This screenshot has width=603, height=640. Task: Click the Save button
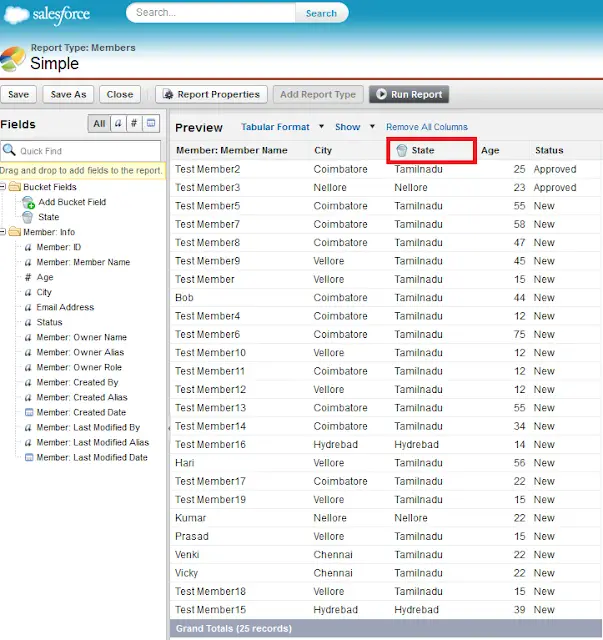tap(18, 94)
